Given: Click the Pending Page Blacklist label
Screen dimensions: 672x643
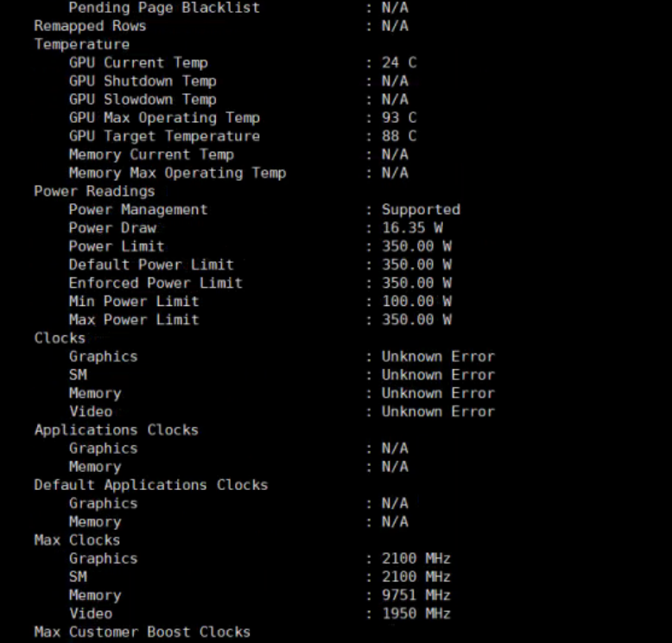Looking at the screenshot, I should point(164,8).
